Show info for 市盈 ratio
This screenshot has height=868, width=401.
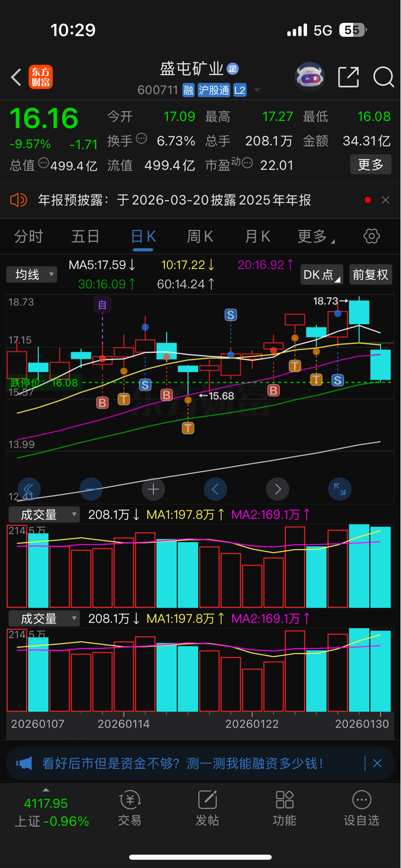tap(248, 163)
